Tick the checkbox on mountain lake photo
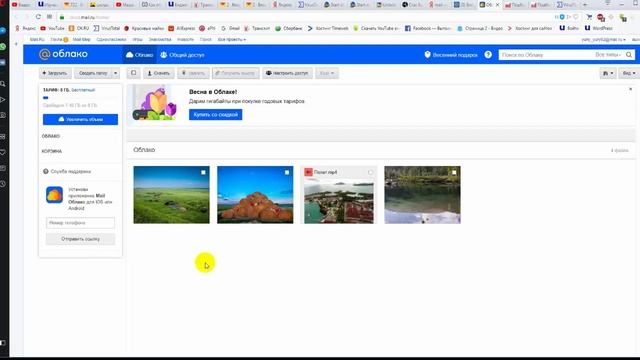 point(454,172)
